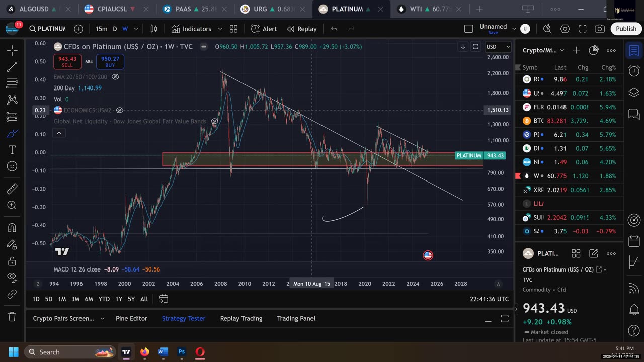This screenshot has height=362, width=644.
Task: Click the 943.43 SELL button
Action: [x=67, y=62]
